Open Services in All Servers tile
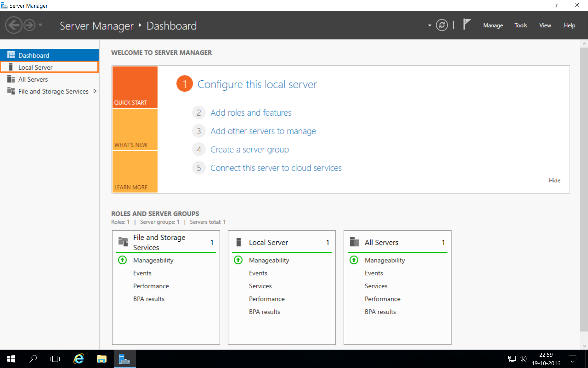 click(x=376, y=286)
